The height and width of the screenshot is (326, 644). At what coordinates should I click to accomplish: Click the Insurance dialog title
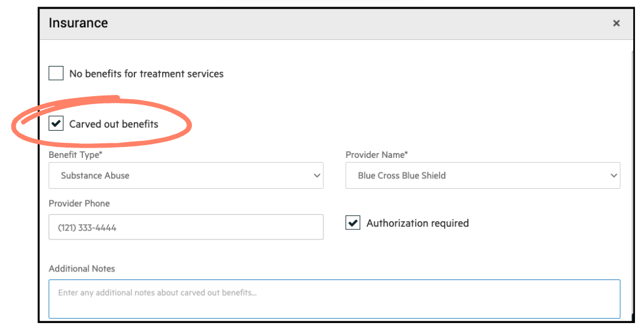point(78,23)
